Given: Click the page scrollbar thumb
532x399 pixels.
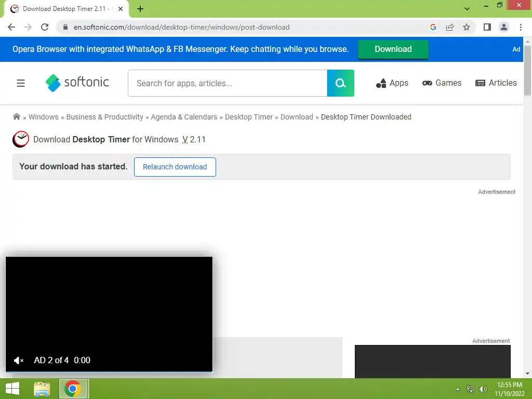Looking at the screenshot, I should point(527,70).
